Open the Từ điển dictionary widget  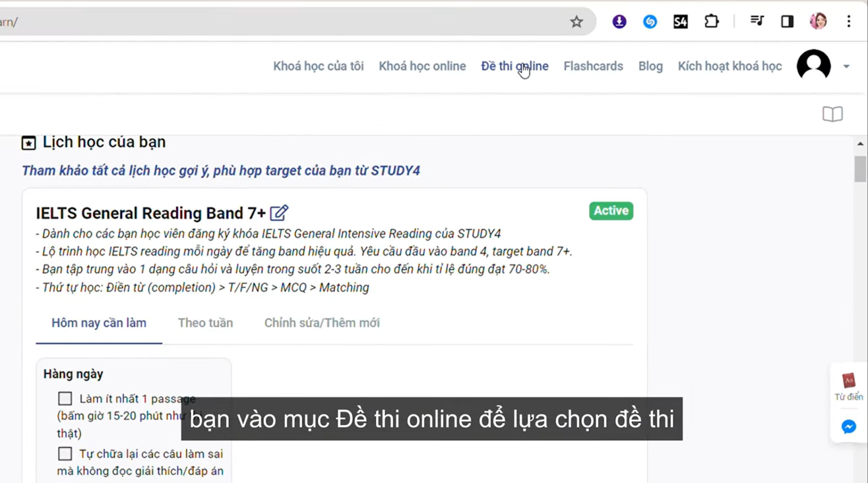point(848,387)
